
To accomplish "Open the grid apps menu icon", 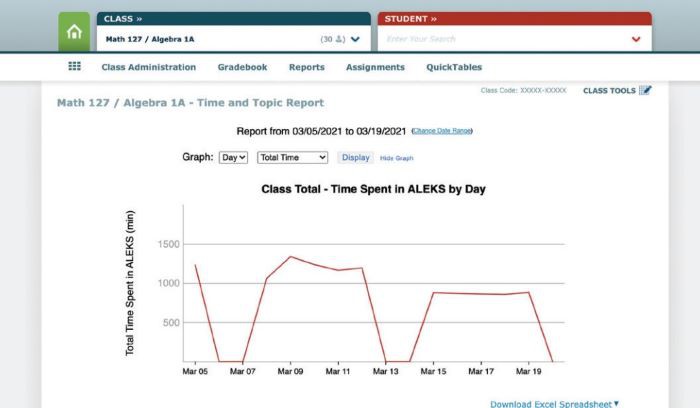I will point(74,67).
